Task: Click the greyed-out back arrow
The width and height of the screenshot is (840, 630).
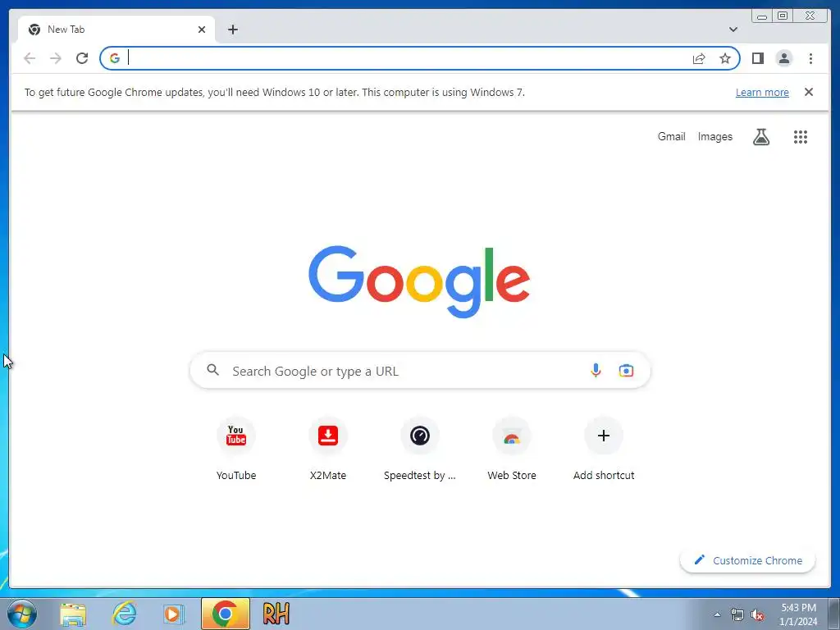Action: point(30,58)
